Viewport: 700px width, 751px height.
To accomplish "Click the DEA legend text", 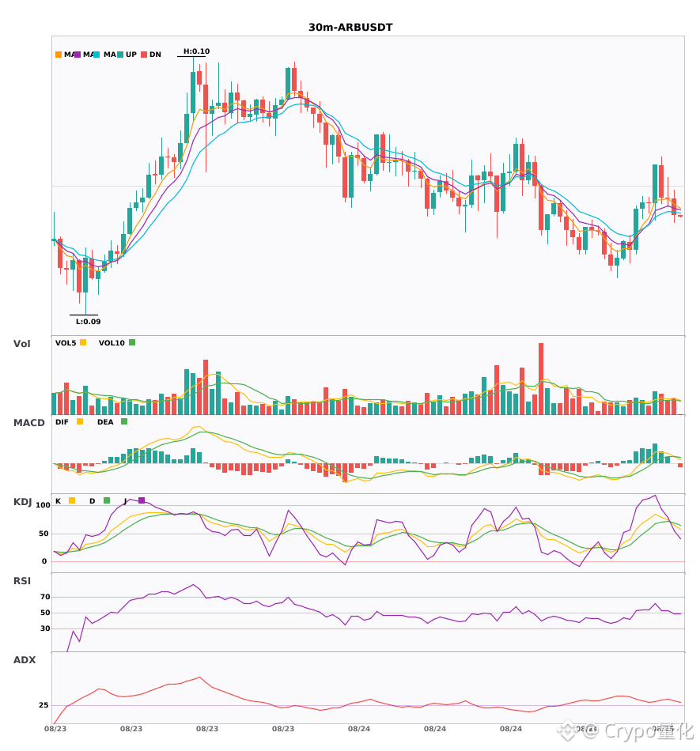I will point(105,422).
